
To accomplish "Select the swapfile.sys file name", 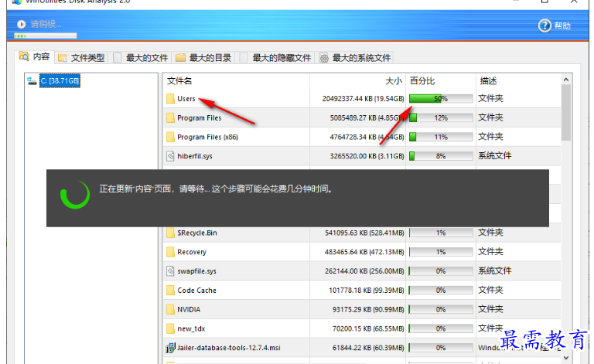I will coord(196,271).
